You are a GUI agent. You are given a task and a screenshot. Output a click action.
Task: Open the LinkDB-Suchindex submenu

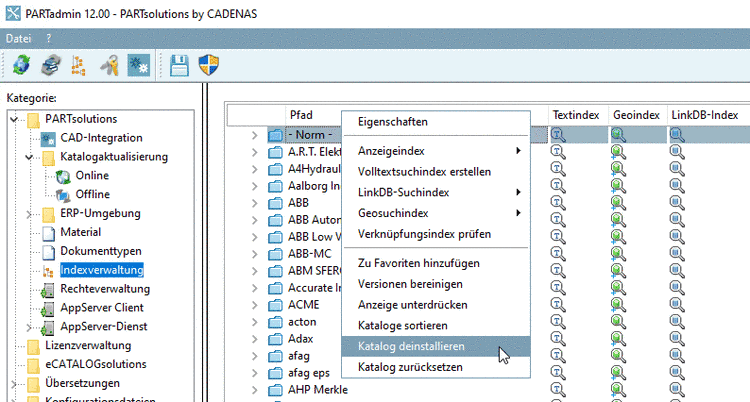coord(436,192)
